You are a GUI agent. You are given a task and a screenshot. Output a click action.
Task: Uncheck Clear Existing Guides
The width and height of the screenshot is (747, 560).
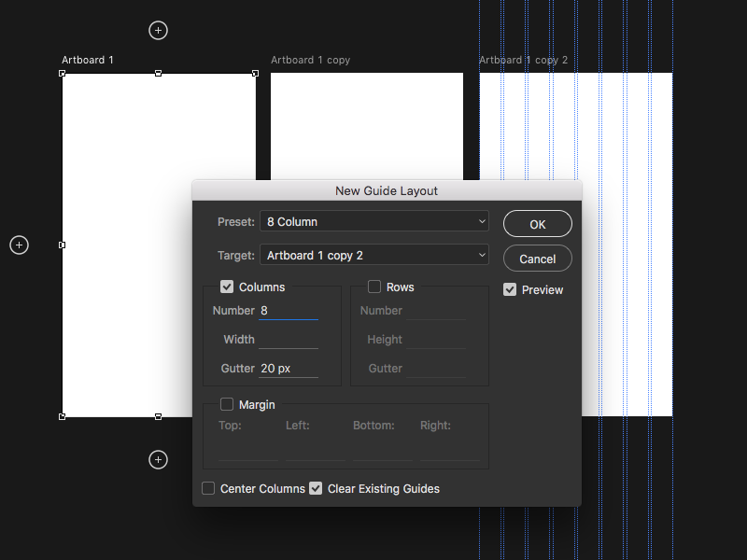coord(316,488)
